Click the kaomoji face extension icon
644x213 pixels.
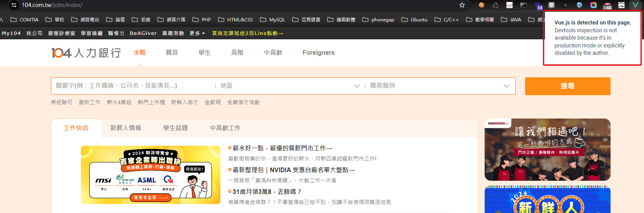pos(510,5)
